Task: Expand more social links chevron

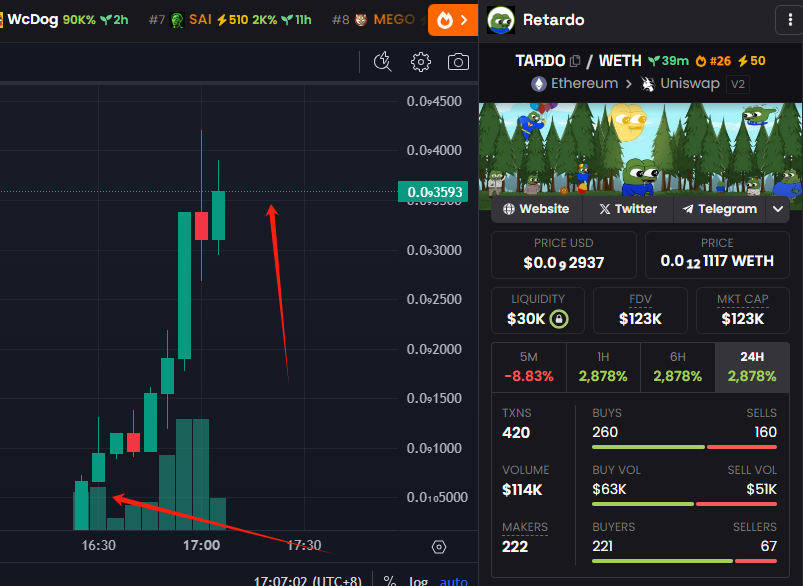Action: [777, 209]
